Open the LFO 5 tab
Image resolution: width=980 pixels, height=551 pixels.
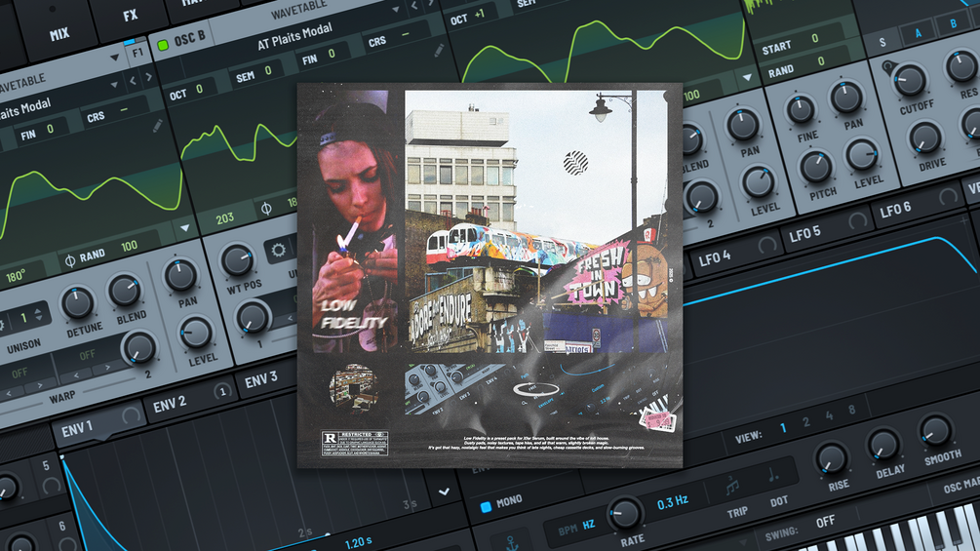coord(826,228)
